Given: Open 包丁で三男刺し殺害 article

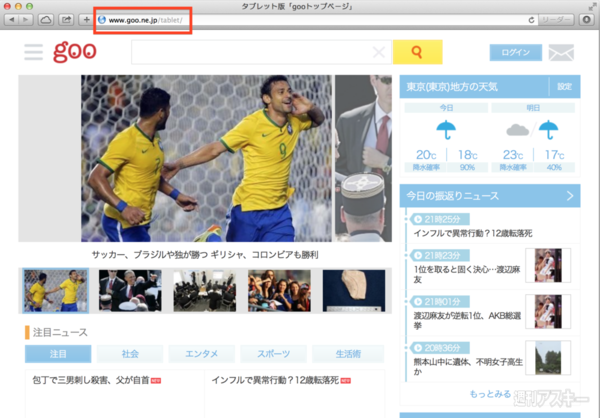Looking at the screenshot, I should (x=91, y=380).
